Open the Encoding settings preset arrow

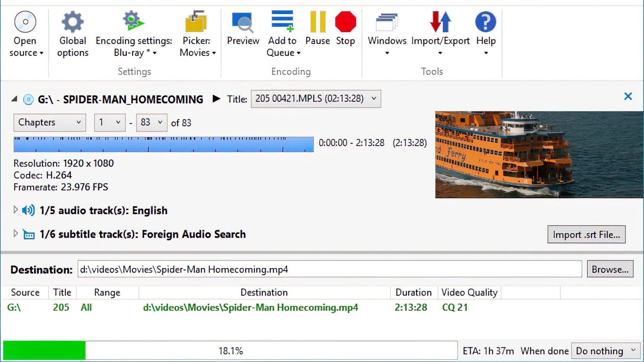(x=155, y=53)
